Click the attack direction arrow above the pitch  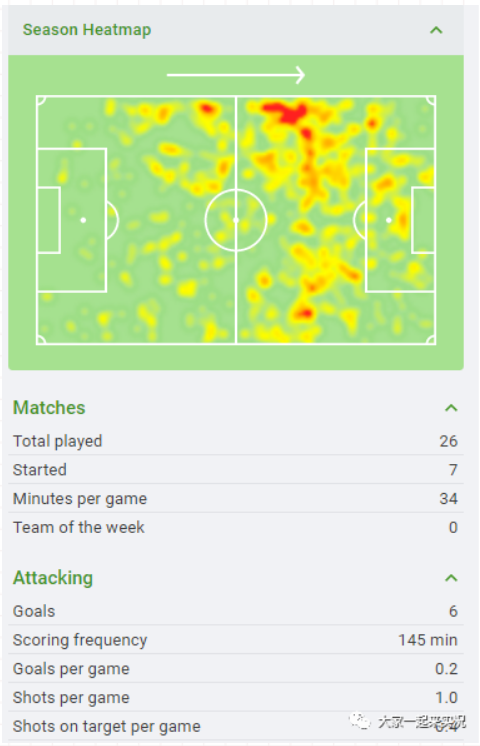(x=235, y=75)
